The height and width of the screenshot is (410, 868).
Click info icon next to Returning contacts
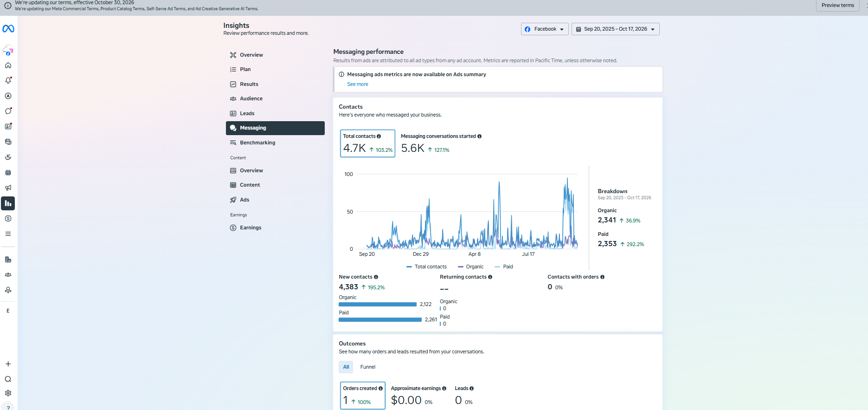click(490, 277)
